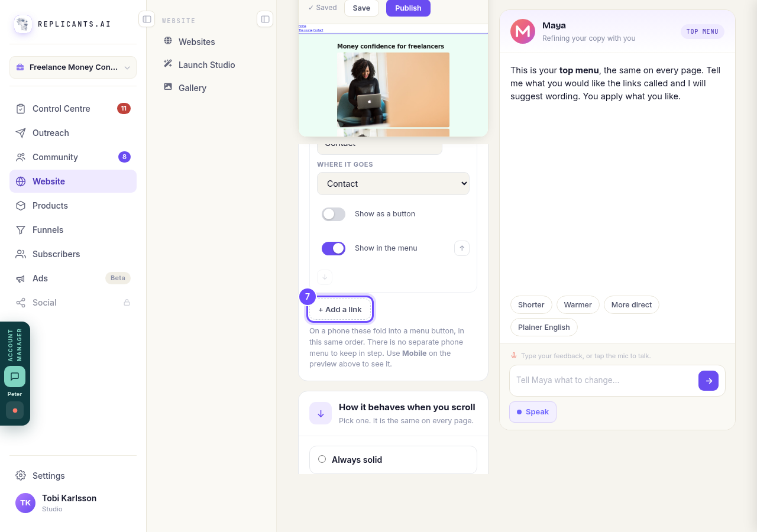Click the TOP MENU badge
Screen dimensions: 757x532
(x=703, y=31)
